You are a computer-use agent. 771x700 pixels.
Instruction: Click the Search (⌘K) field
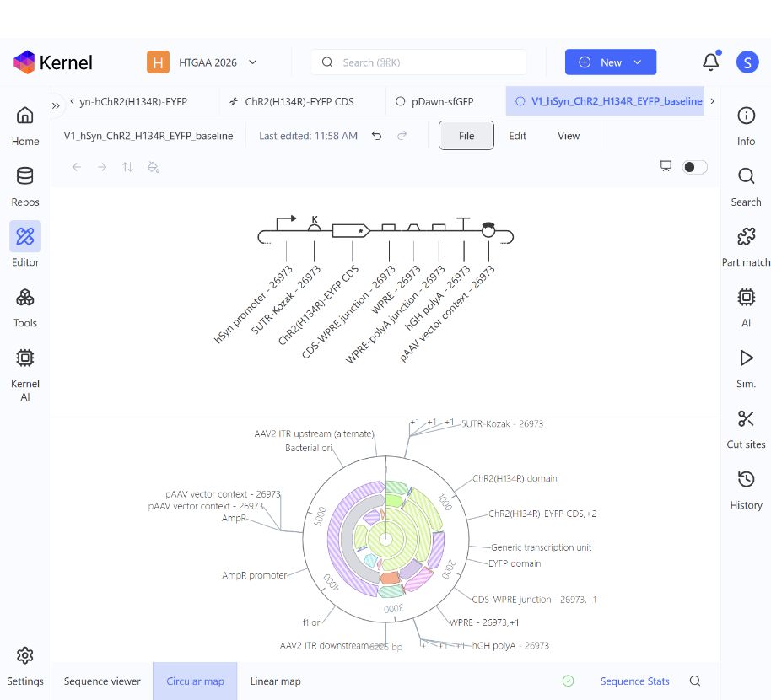pyautogui.click(x=419, y=62)
